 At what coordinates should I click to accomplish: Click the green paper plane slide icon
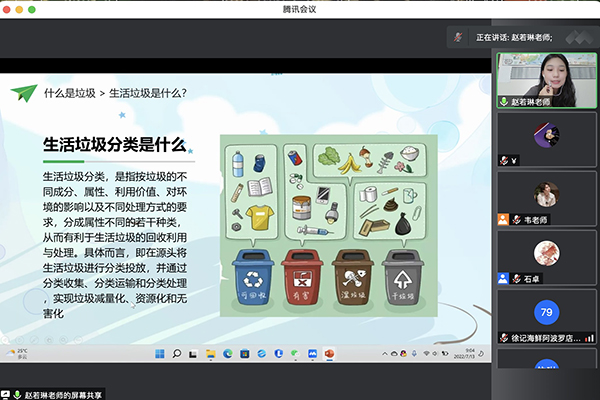23,93
